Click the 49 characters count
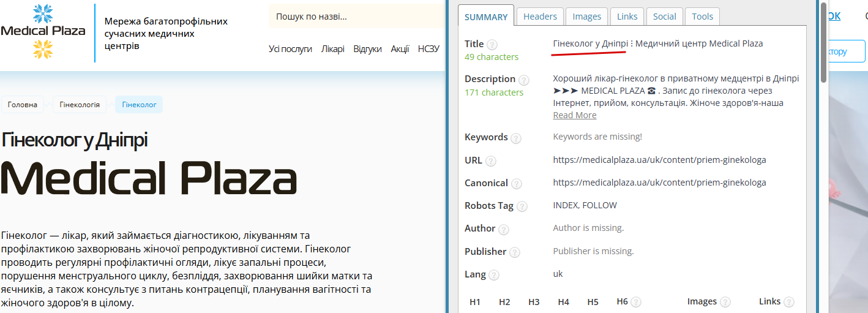 coord(492,57)
